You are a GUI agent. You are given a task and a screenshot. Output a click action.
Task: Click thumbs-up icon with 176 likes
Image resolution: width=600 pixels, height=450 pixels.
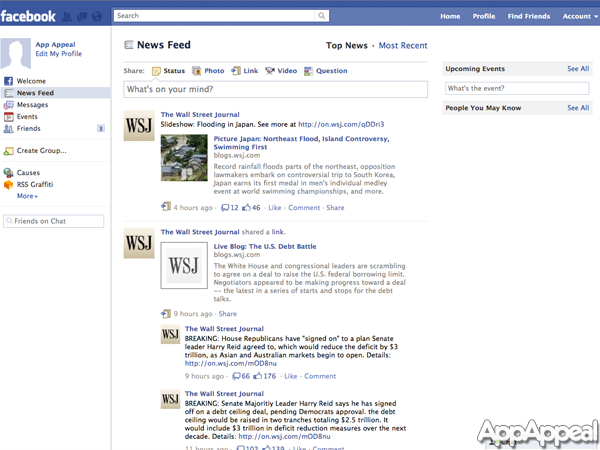(x=258, y=376)
